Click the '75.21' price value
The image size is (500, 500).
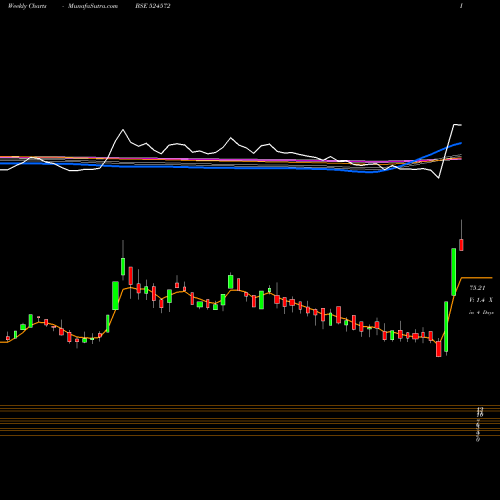point(477,288)
